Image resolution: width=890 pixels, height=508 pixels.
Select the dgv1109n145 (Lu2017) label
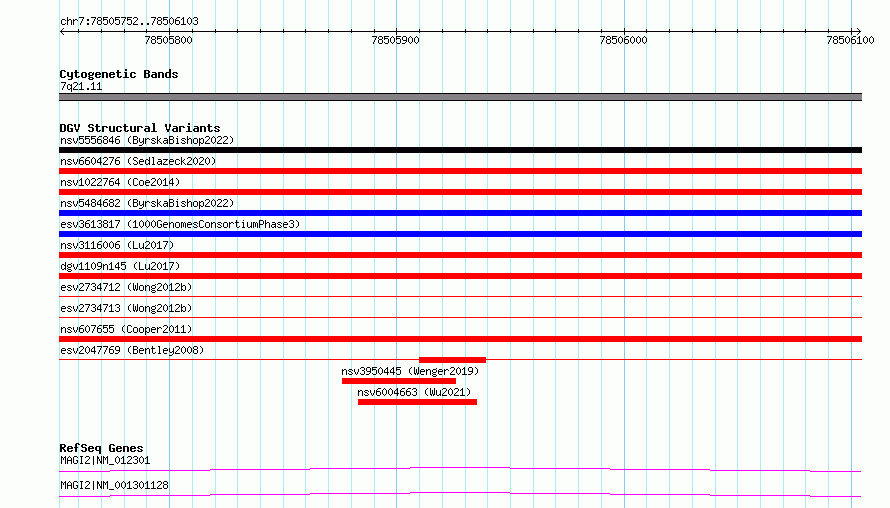tap(120, 266)
